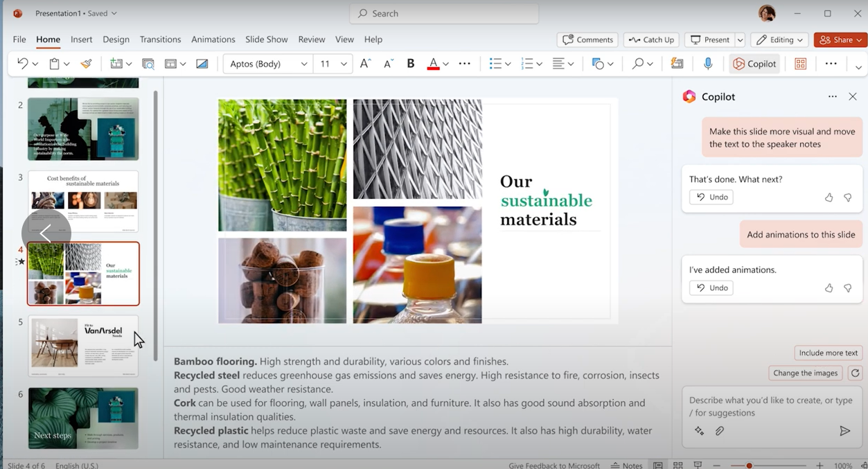Send the Copilot prompt

click(x=844, y=431)
